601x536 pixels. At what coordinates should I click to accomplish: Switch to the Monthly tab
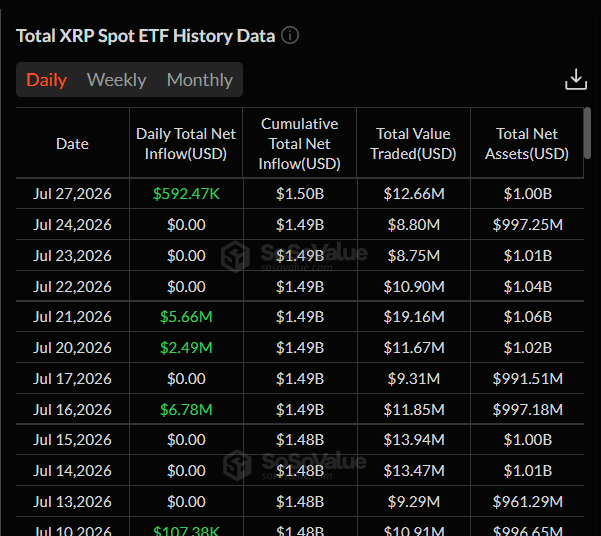200,80
